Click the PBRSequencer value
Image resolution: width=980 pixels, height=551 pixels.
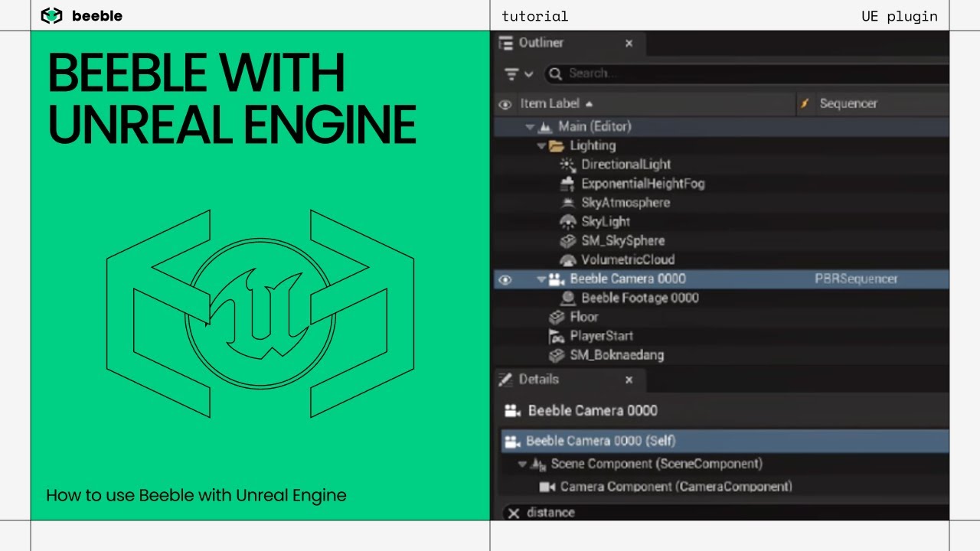click(856, 279)
